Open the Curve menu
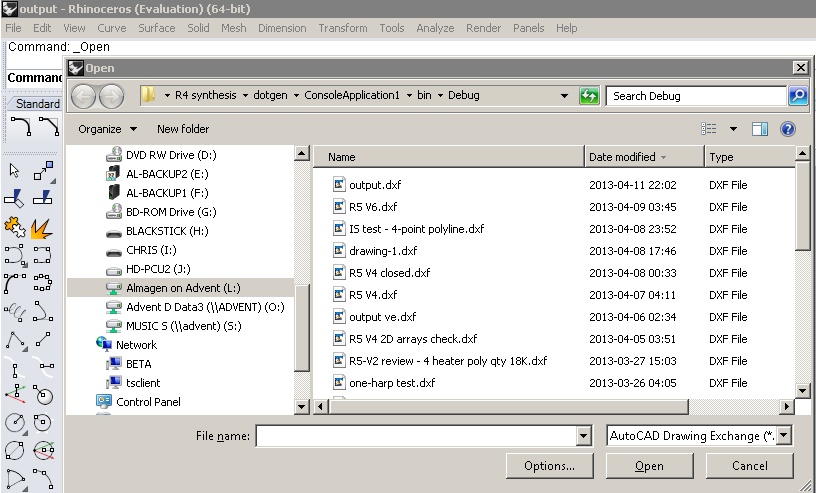Image resolution: width=816 pixels, height=493 pixels. click(x=112, y=28)
